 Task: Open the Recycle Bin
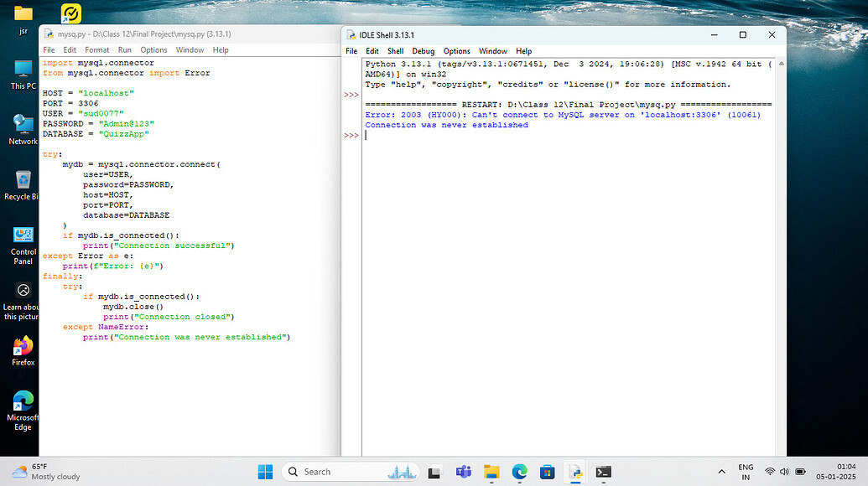click(22, 180)
